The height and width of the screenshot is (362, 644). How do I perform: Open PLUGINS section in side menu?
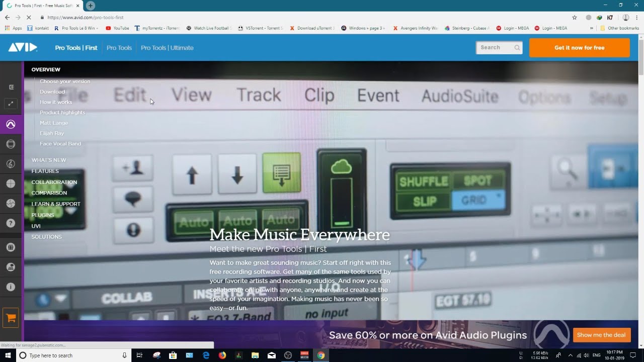coord(43,215)
